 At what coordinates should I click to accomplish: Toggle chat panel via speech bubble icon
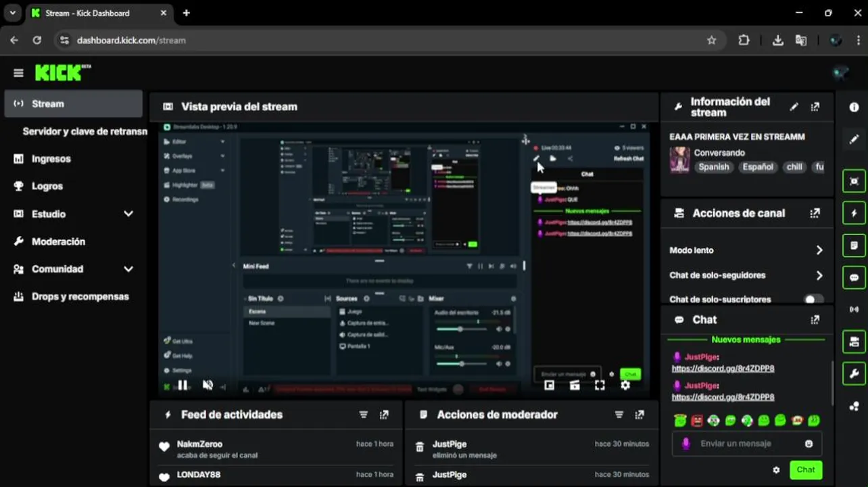(854, 277)
